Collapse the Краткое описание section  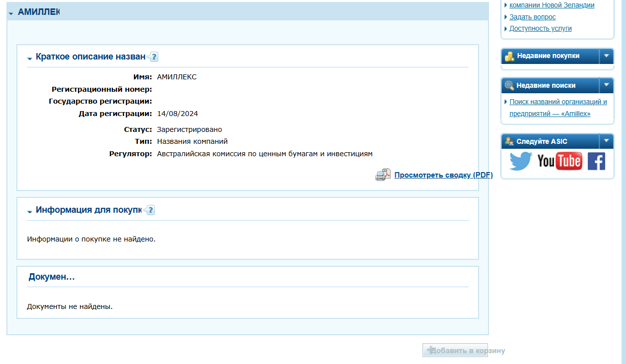click(x=30, y=58)
